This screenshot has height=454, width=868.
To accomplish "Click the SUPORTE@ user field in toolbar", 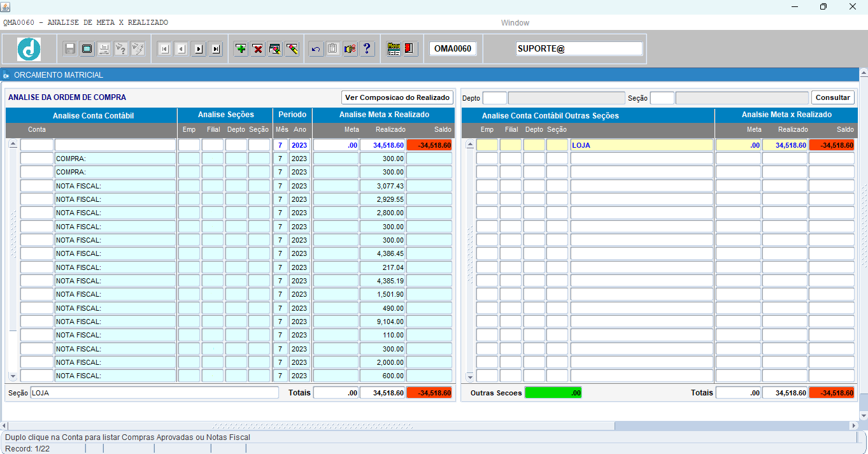I will pos(579,49).
